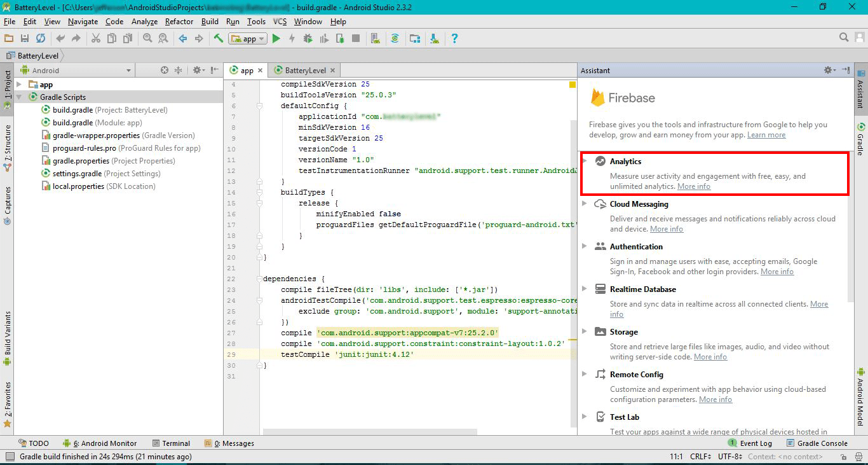
Task: Open build.gradle (Module: app) in tree
Action: pos(92,123)
